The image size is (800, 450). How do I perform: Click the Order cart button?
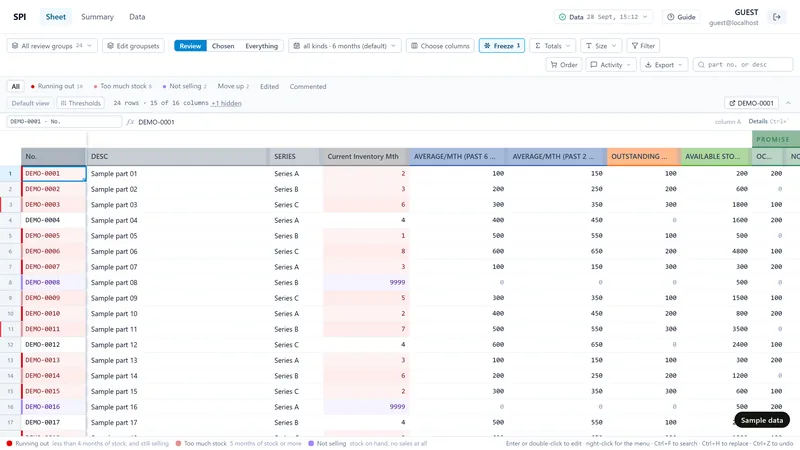pos(564,65)
